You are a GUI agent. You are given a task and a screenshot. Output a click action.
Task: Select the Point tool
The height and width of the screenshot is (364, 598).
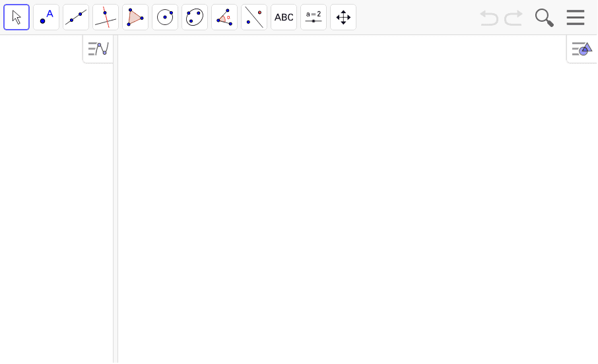coord(46,17)
